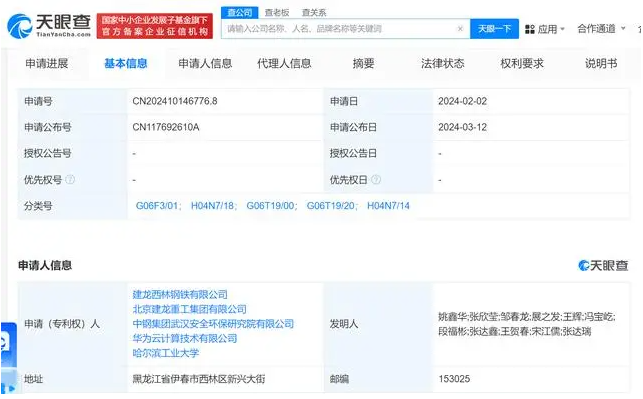Screen dimensions: 643x399
Task: Click the red 官方备案企业征信机构 banner
Action: [x=155, y=26]
